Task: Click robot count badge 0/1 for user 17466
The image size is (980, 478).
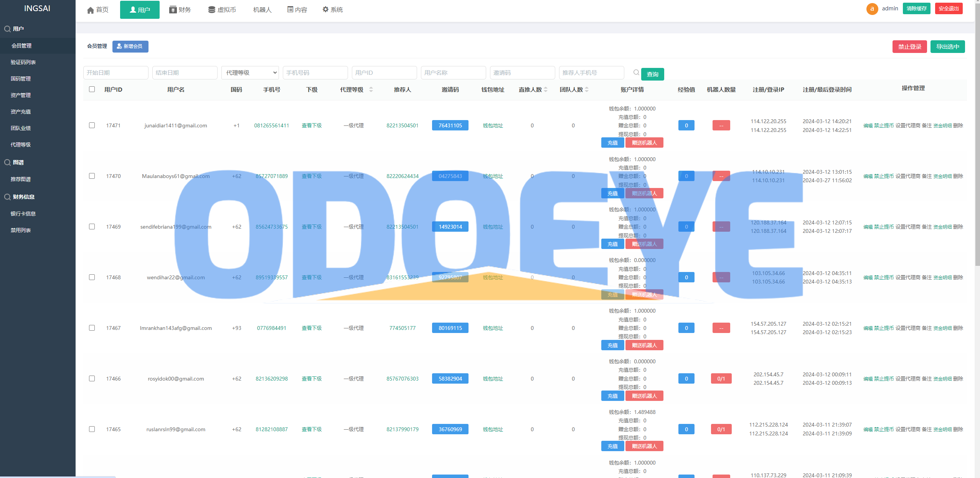Action: point(721,379)
